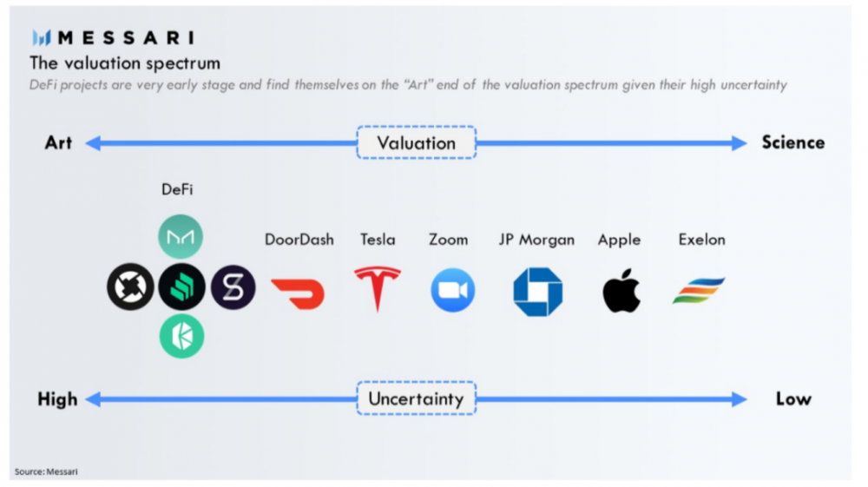Image resolution: width=868 pixels, height=487 pixels.
Task: Click the High uncertainty label
Action: [57, 399]
